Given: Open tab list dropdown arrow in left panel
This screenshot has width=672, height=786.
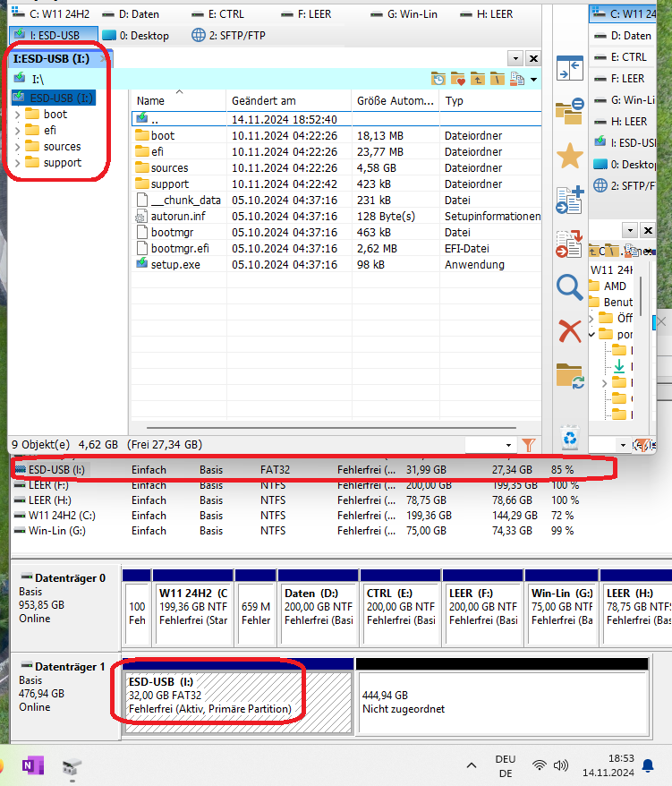Looking at the screenshot, I should click(x=515, y=59).
